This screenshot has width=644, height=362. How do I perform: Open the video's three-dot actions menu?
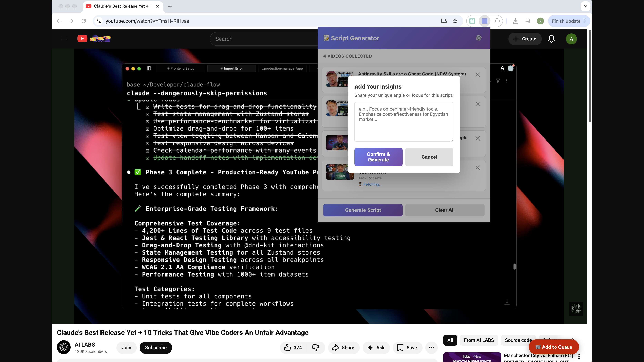tap(432, 348)
